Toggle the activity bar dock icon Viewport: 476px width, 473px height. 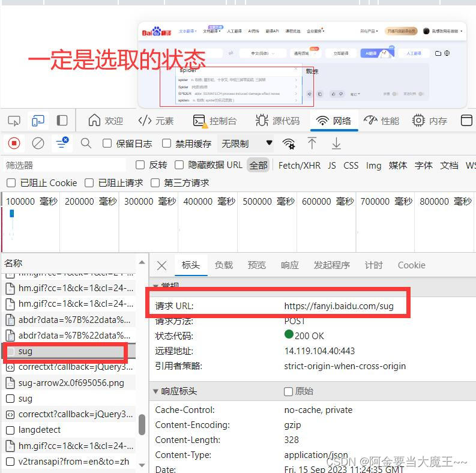pos(62,121)
